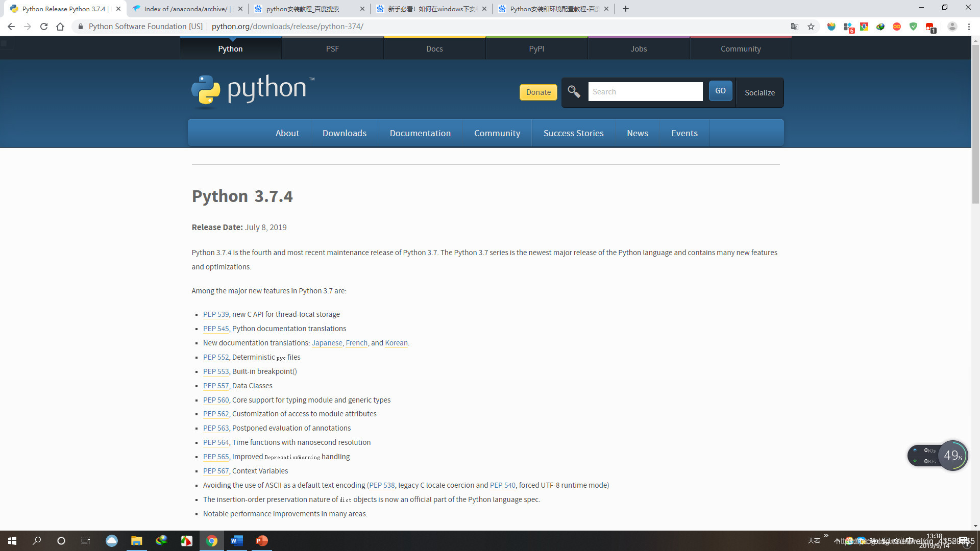
Task: Open the Downloads navigation menu
Action: [344, 133]
